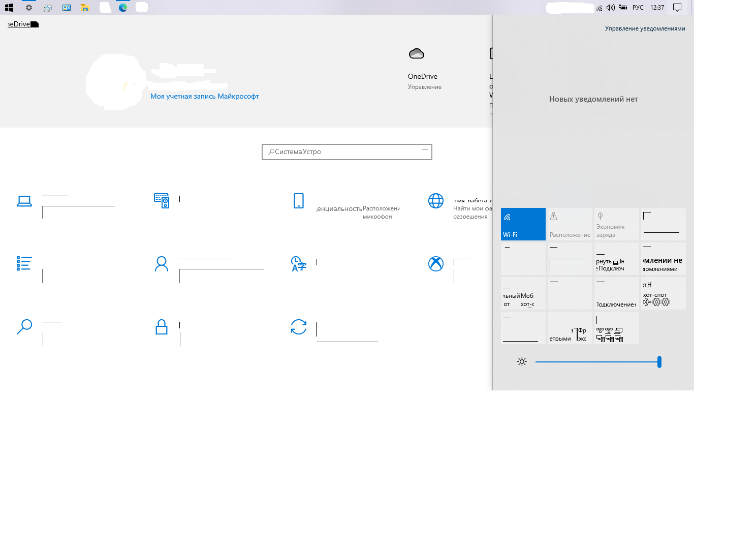Open Update & Security refresh-arrows icon
This screenshot has width=756, height=549.
[x=299, y=327]
